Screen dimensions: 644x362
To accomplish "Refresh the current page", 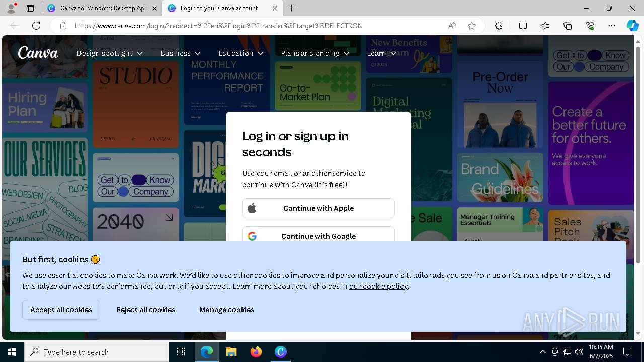I will click(36, 26).
